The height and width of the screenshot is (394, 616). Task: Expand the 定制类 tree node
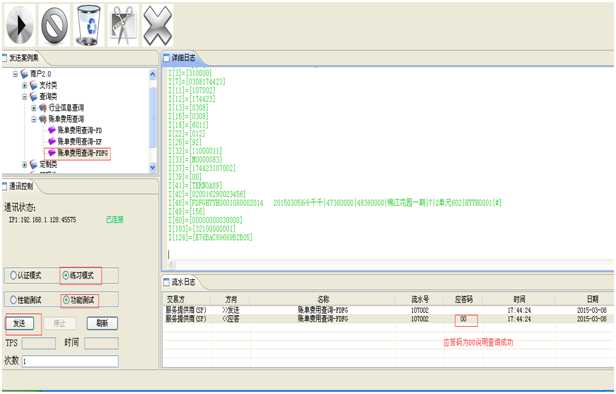point(25,165)
